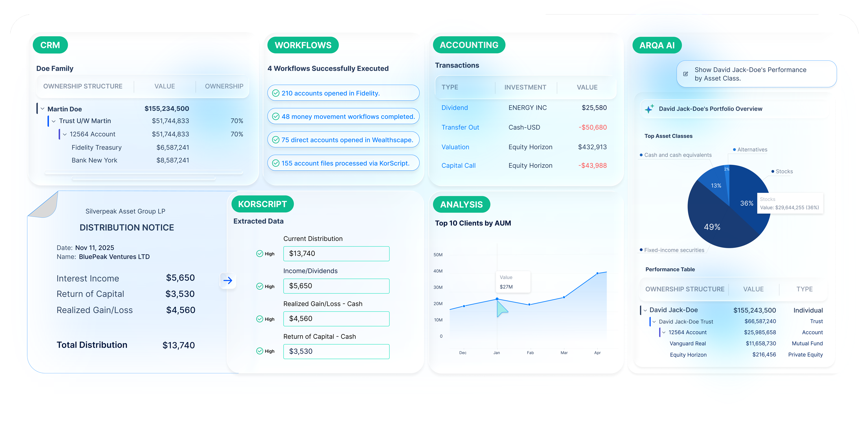Toggle High confidence check for Return of Capital
This screenshot has width=868, height=430.
(x=260, y=351)
